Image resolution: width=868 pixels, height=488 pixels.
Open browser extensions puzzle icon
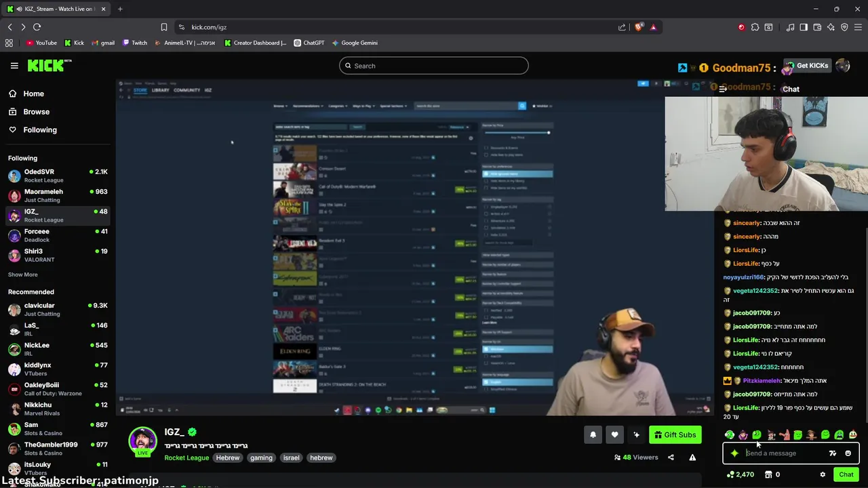[755, 27]
